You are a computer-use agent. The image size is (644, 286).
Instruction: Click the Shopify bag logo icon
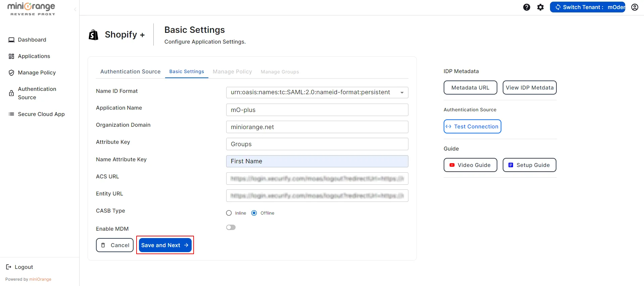[94, 35]
